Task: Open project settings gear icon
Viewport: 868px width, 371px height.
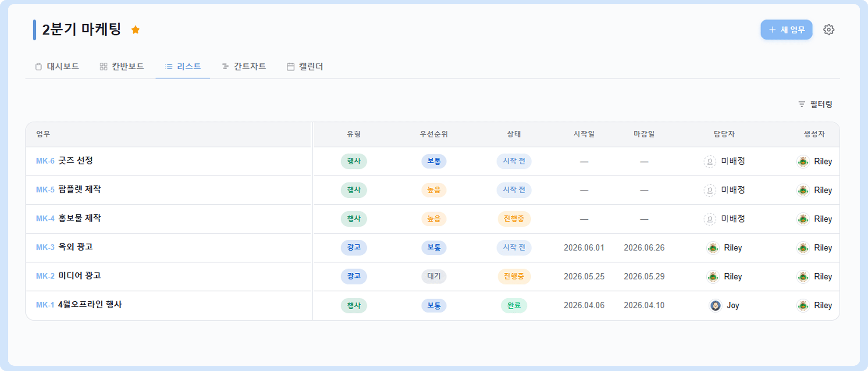Action: click(x=829, y=29)
